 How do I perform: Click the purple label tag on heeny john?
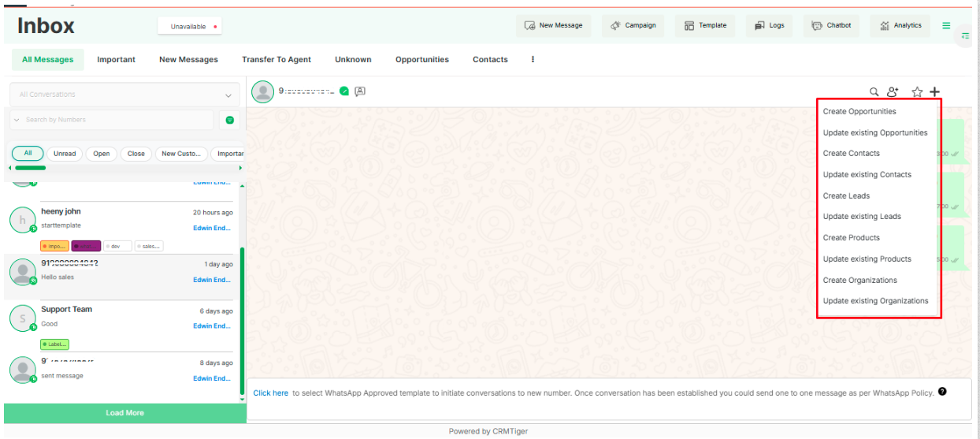click(x=86, y=246)
